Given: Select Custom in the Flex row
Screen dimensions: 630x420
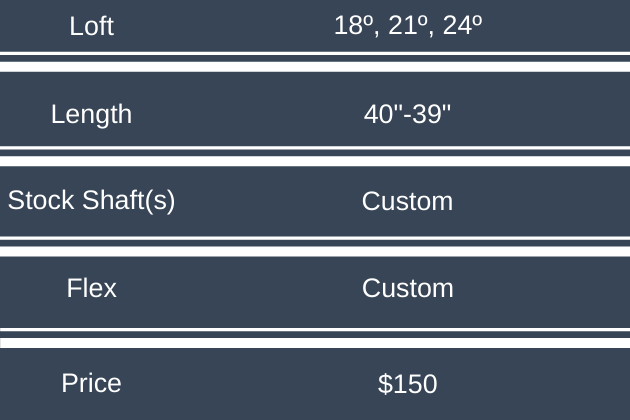Looking at the screenshot, I should pyautogui.click(x=407, y=289).
